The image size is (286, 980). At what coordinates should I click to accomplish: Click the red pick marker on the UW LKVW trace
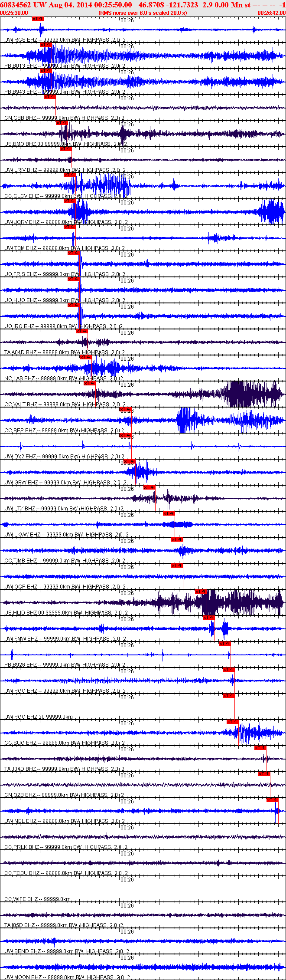[x=169, y=513]
